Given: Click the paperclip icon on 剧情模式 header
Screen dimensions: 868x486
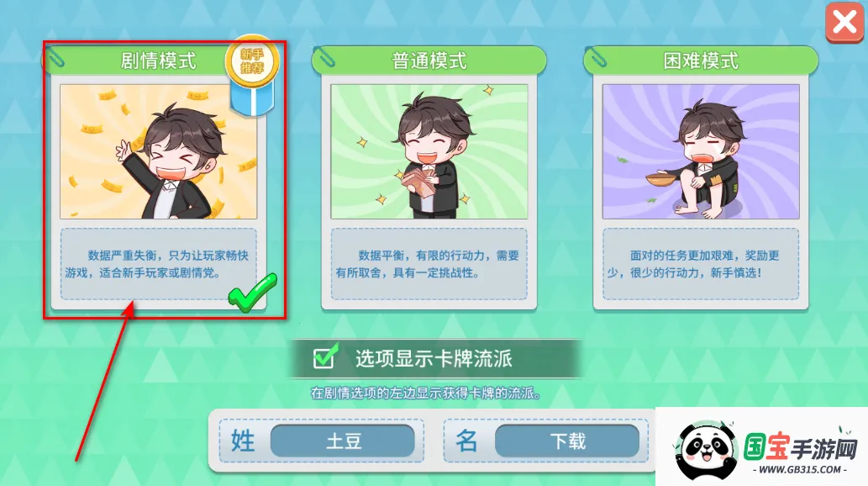Looking at the screenshot, I should click(x=55, y=57).
